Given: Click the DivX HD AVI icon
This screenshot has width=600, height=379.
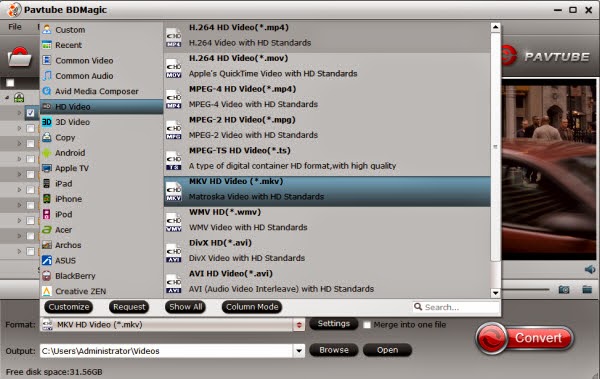Looking at the screenshot, I should click(x=174, y=253).
